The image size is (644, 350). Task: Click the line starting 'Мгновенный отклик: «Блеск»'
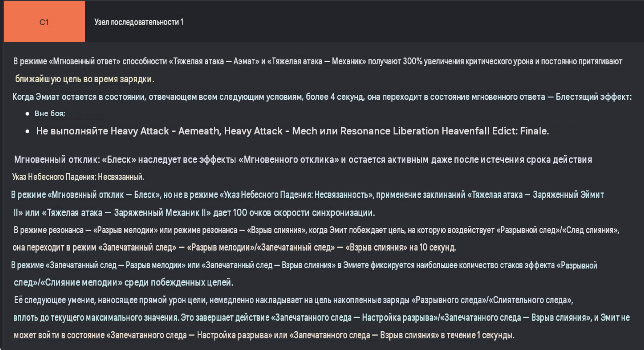(303, 160)
